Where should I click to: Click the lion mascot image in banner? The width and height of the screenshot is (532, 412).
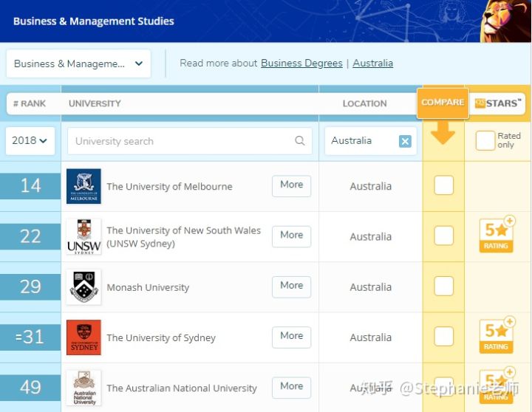505,21
